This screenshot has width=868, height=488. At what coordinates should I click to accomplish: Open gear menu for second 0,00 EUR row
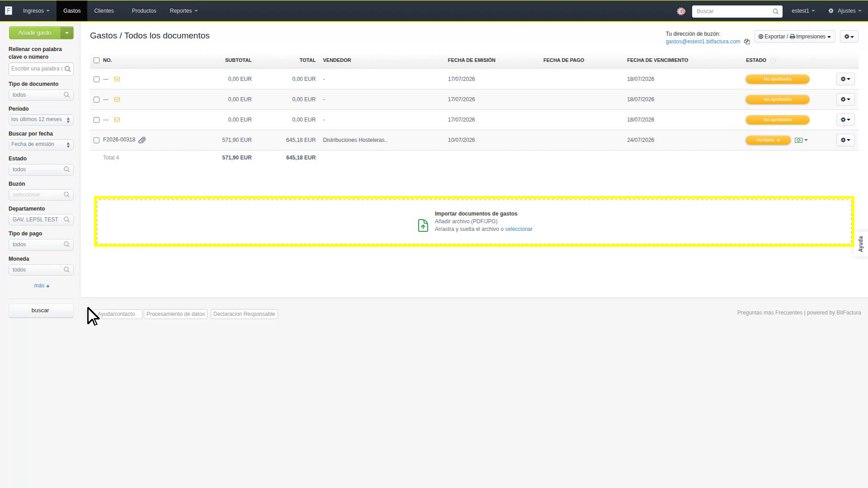(845, 99)
